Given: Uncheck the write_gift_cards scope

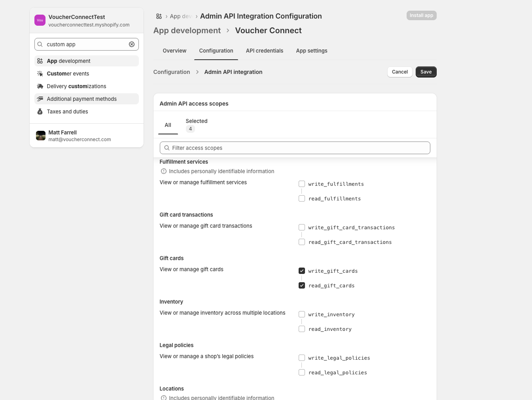Looking at the screenshot, I should [302, 271].
